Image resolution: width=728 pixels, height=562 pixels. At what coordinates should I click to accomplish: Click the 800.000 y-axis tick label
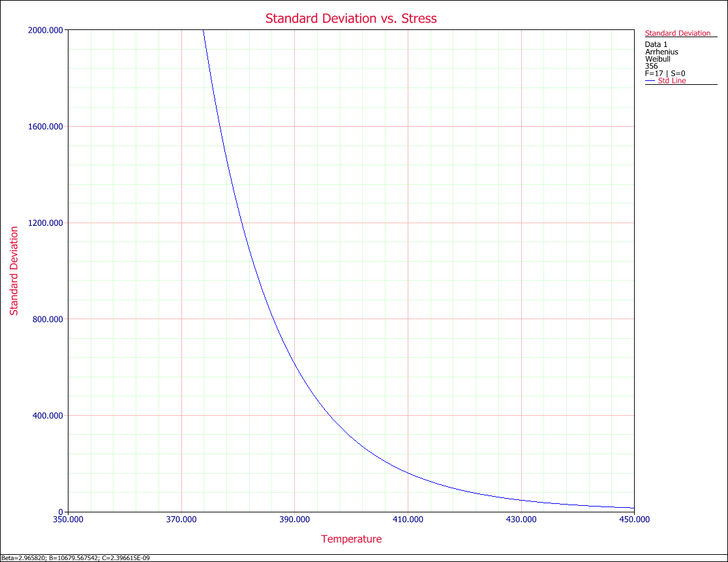point(47,319)
